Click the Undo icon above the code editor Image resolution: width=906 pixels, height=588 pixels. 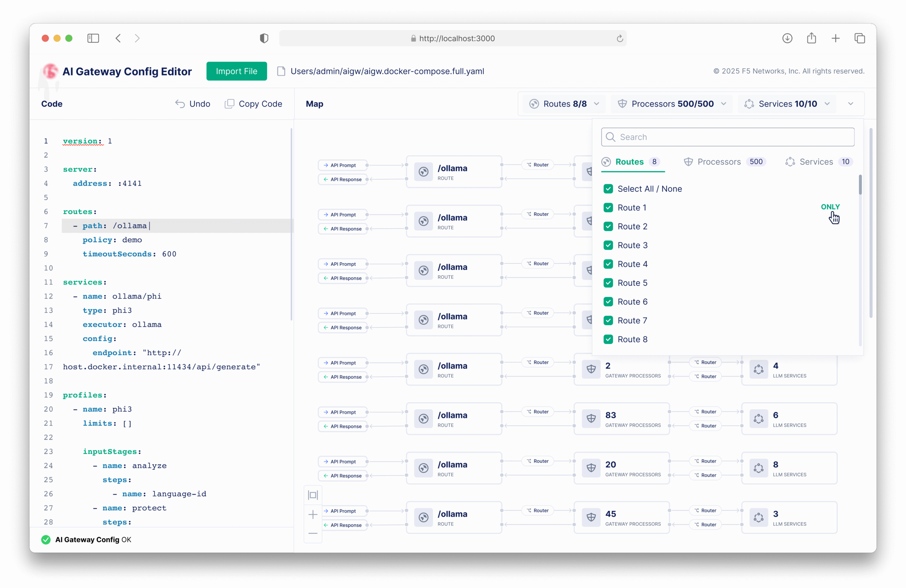[x=180, y=104]
